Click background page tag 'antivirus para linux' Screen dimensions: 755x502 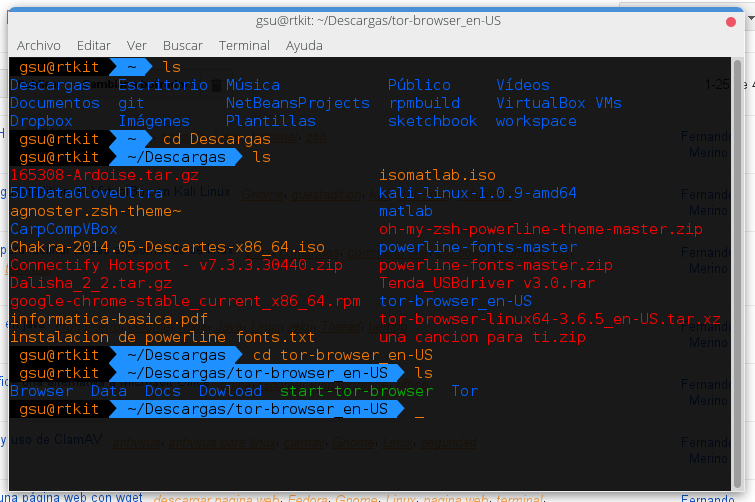coord(222,442)
